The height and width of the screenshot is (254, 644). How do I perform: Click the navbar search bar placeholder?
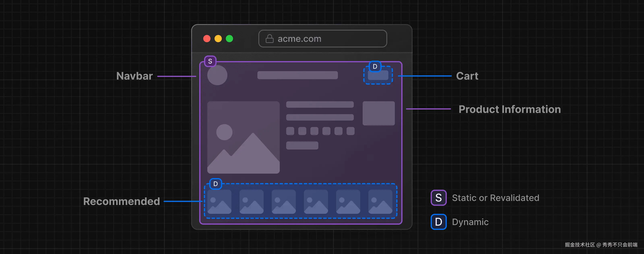pyautogui.click(x=297, y=75)
